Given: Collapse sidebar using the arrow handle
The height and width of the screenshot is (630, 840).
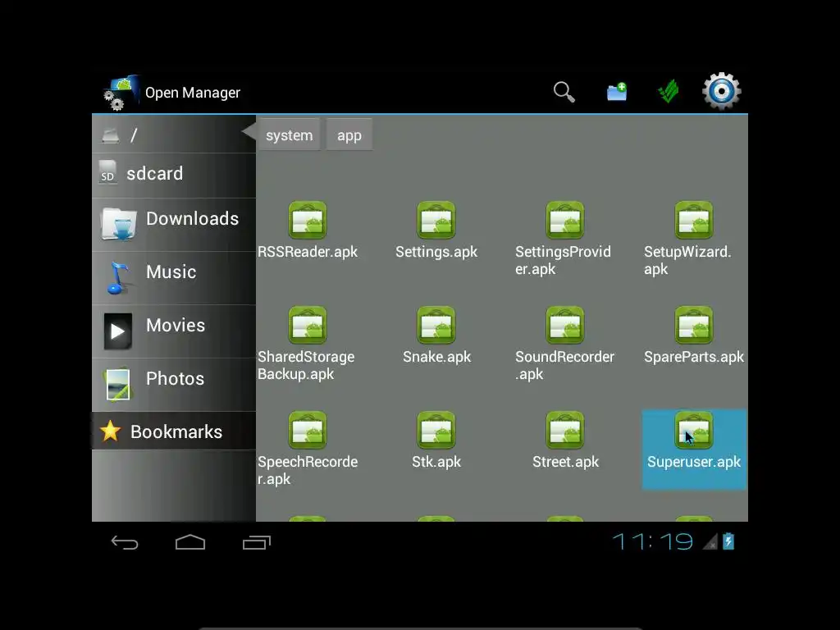Looking at the screenshot, I should pyautogui.click(x=249, y=131).
